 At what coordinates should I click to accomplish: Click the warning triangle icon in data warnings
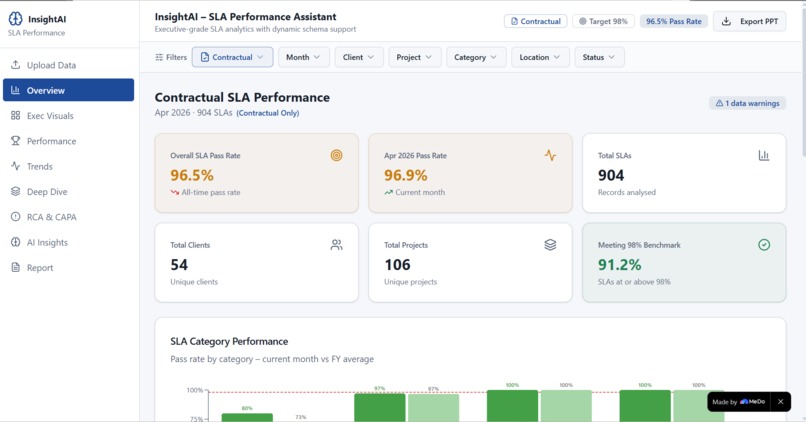coord(719,103)
